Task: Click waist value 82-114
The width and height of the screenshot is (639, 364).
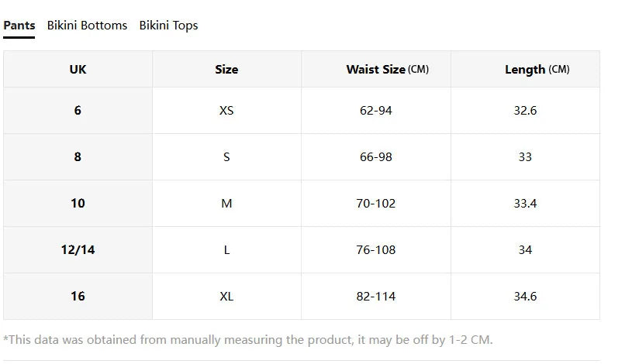Action: [376, 296]
